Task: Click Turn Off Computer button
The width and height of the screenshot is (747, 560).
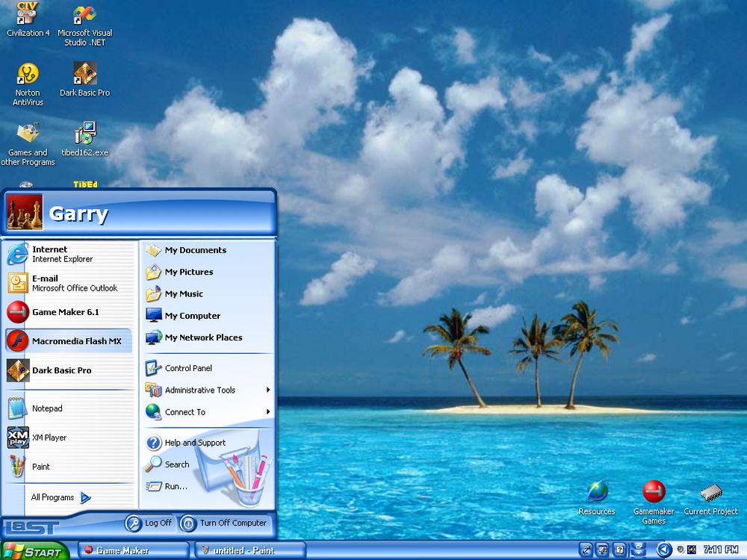Action: [x=223, y=523]
